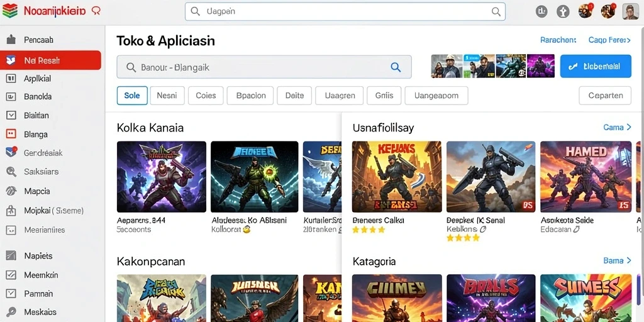Screen dimensions: 644x322
Task: Click the top search bar's left magnifier
Action: [196, 11]
